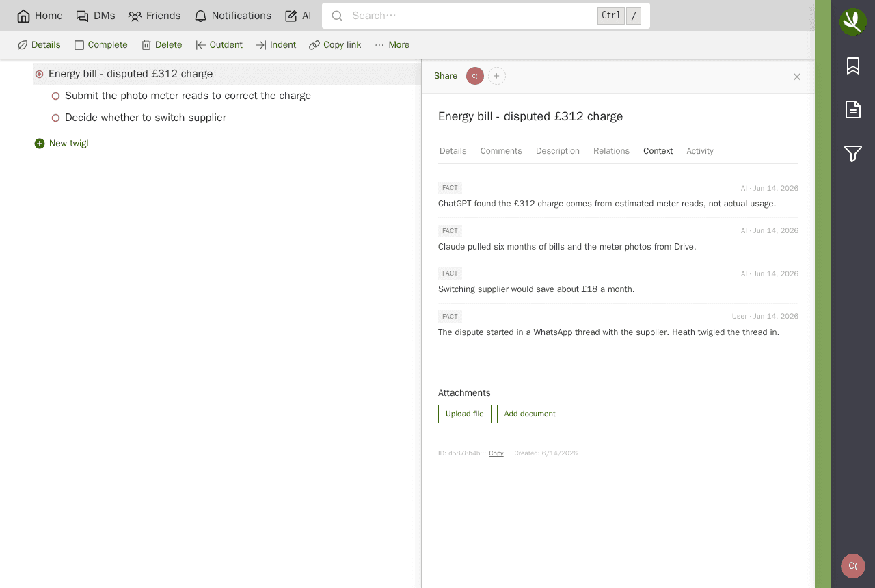
Task: Toggle the Decide whether to switch supplier bullet
Action: click(x=55, y=118)
